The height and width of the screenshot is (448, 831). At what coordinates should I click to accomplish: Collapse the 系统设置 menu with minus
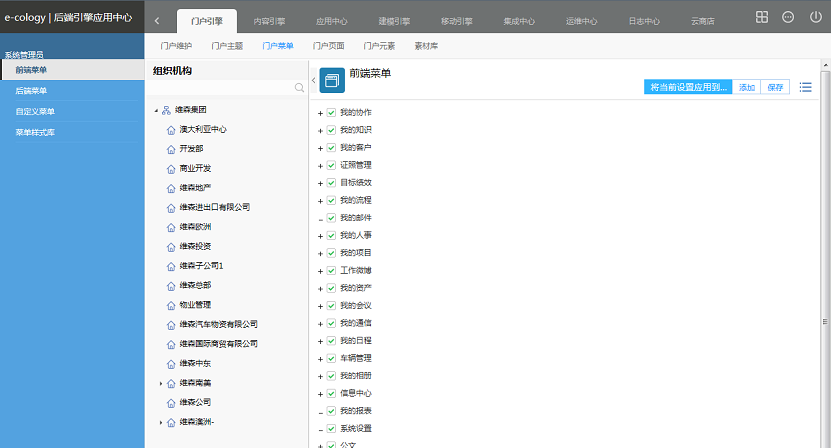tap(320, 429)
